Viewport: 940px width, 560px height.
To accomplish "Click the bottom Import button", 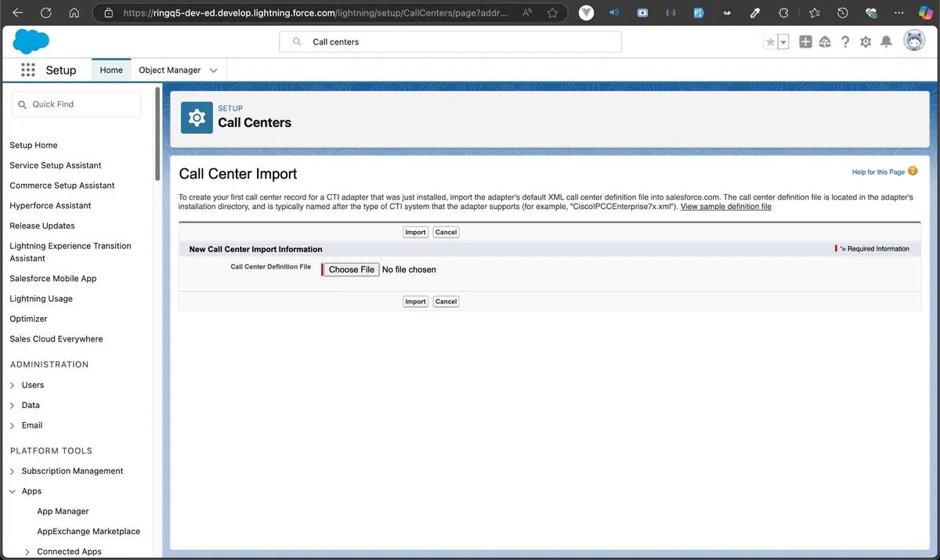I will (415, 302).
